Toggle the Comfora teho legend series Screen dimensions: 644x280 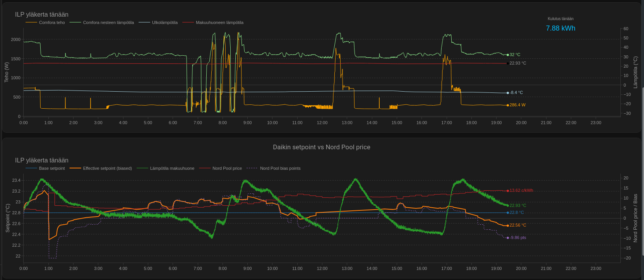[51, 22]
